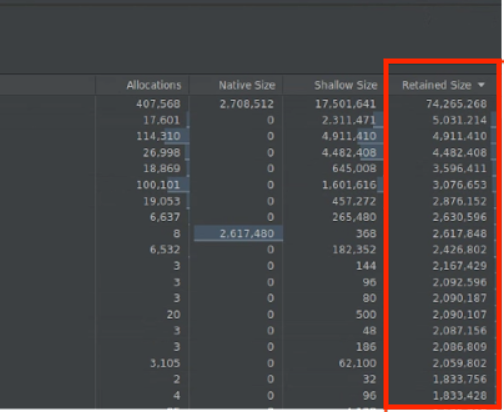Select the row with 3,105 allocations
Viewport: 504px width, 412px height.
coord(248,363)
